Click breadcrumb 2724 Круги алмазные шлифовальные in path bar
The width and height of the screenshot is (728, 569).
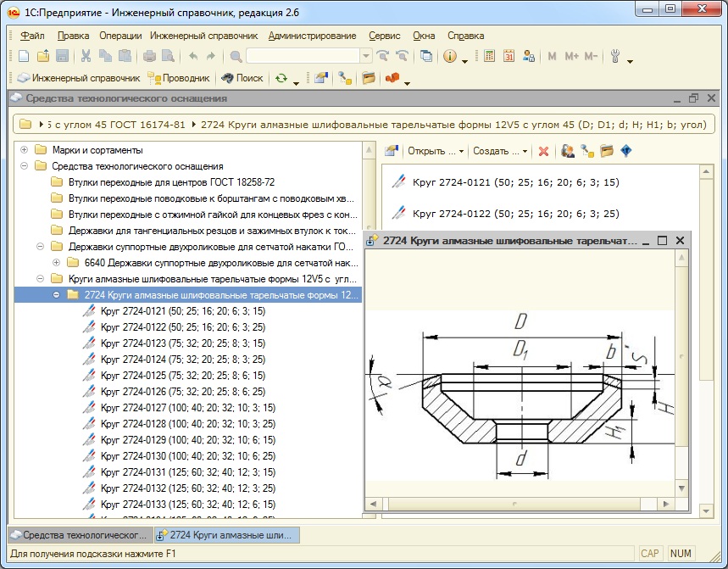point(453,125)
